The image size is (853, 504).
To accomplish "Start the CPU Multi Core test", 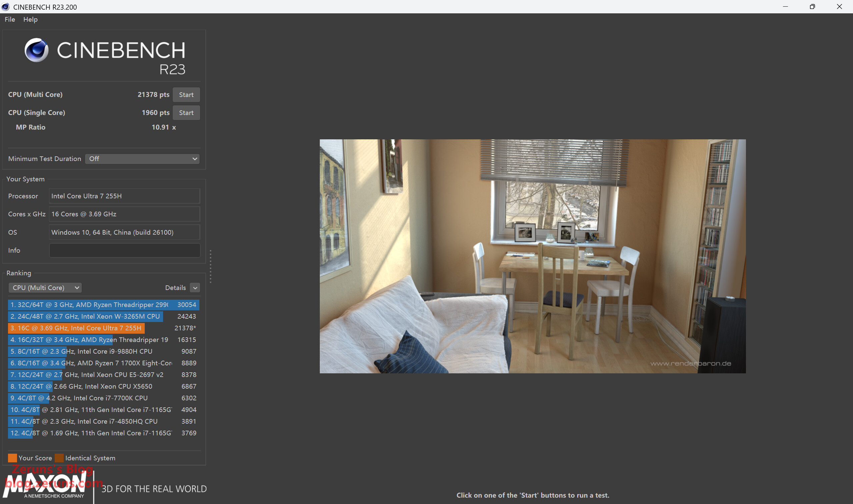I will [186, 95].
